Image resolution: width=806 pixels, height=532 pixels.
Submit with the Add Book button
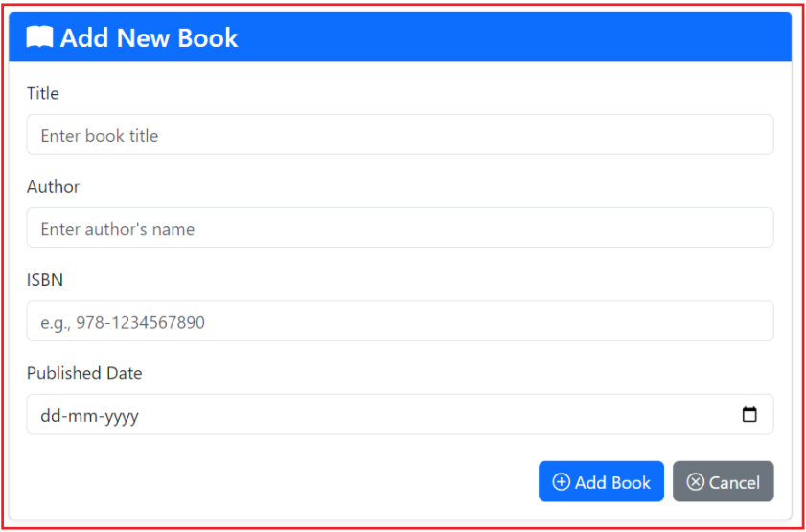(x=601, y=481)
